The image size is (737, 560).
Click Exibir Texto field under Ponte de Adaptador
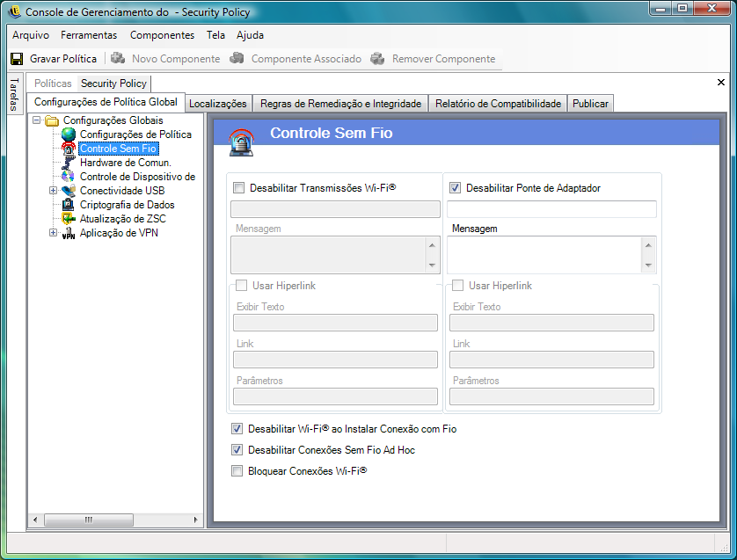pos(551,323)
